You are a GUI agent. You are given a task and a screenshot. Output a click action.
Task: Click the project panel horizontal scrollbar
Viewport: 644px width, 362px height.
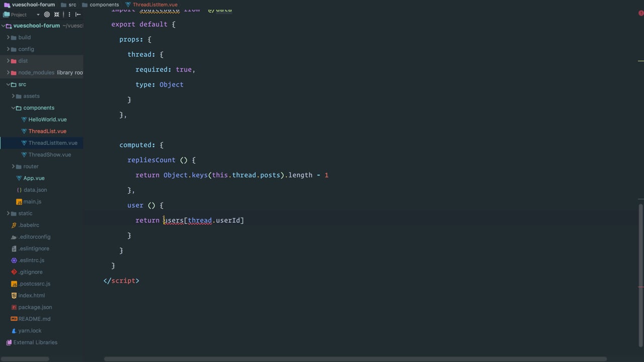(24, 359)
